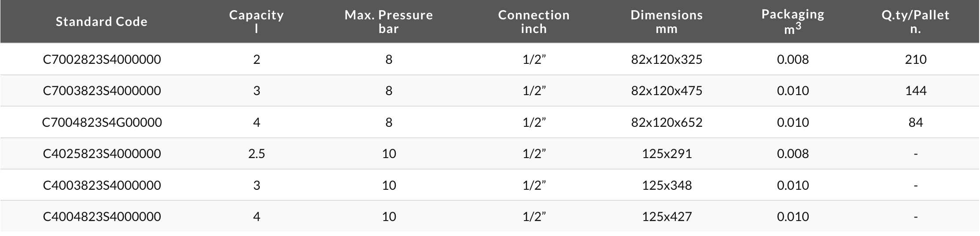
Task: Open product code C4003823S4000000
Action: click(x=102, y=185)
